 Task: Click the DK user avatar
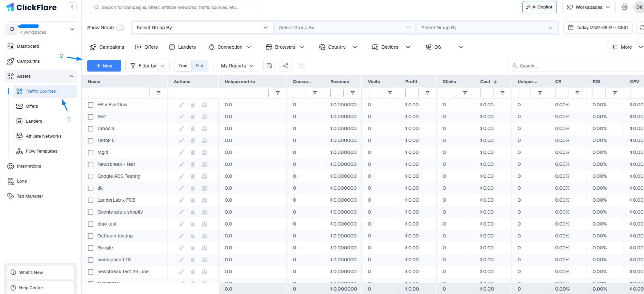(639, 7)
